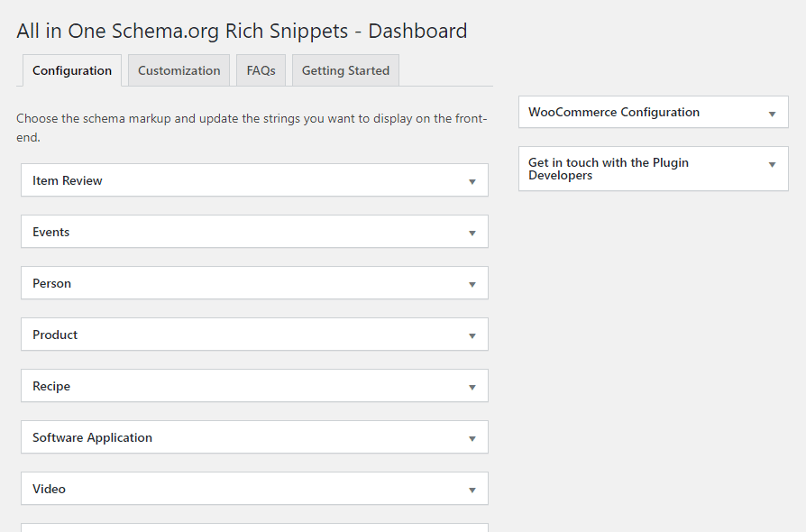
Task: Open the FAQs tab
Action: pyautogui.click(x=261, y=70)
